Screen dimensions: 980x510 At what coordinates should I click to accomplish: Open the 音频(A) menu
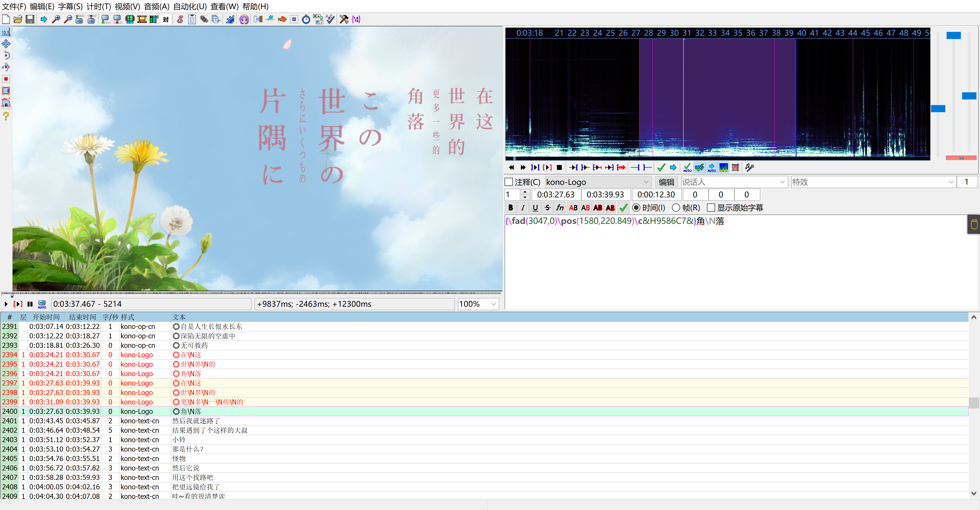[x=157, y=6]
